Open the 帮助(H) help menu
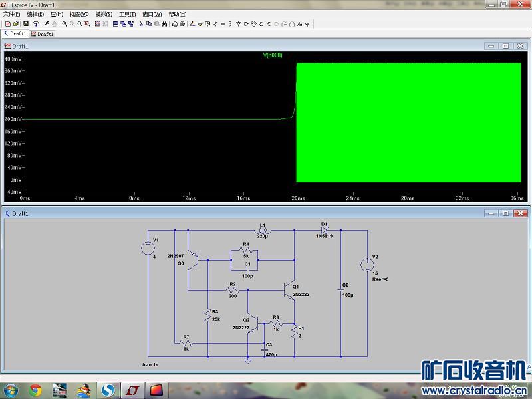This screenshot has width=532, height=399. pyautogui.click(x=178, y=14)
